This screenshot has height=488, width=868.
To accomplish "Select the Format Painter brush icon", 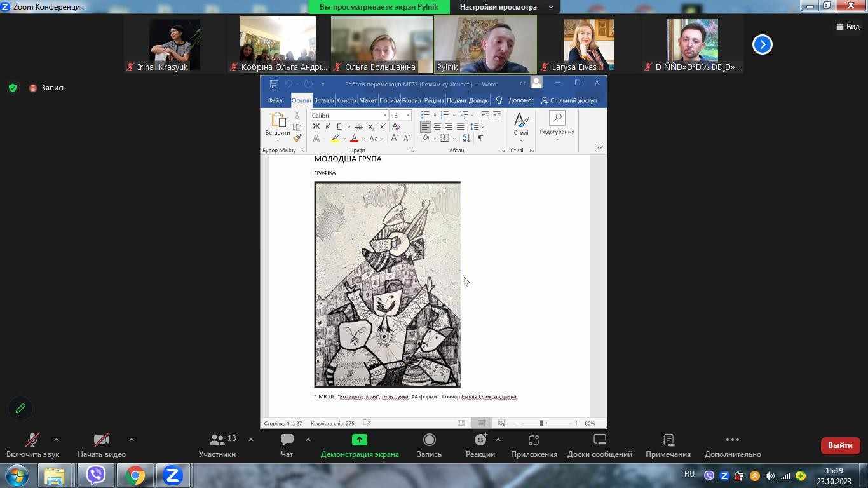I will [x=297, y=138].
